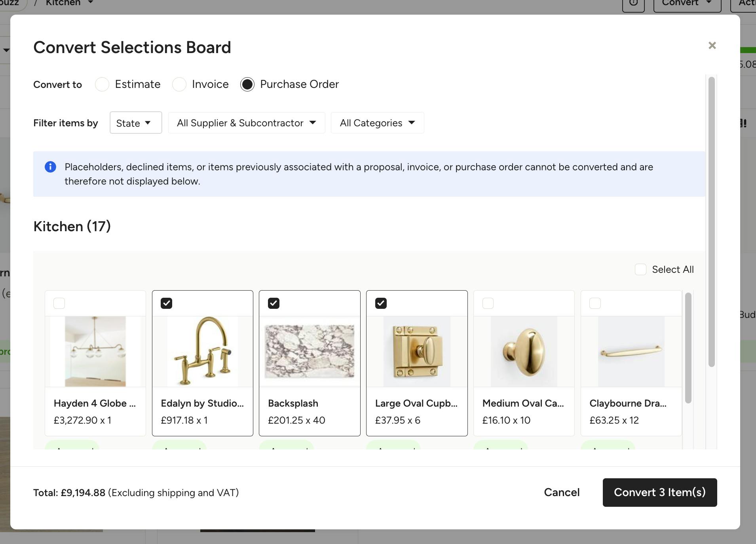The image size is (756, 544).
Task: Uncheck the Edalyn by Studio item checkbox
Action: click(x=166, y=303)
